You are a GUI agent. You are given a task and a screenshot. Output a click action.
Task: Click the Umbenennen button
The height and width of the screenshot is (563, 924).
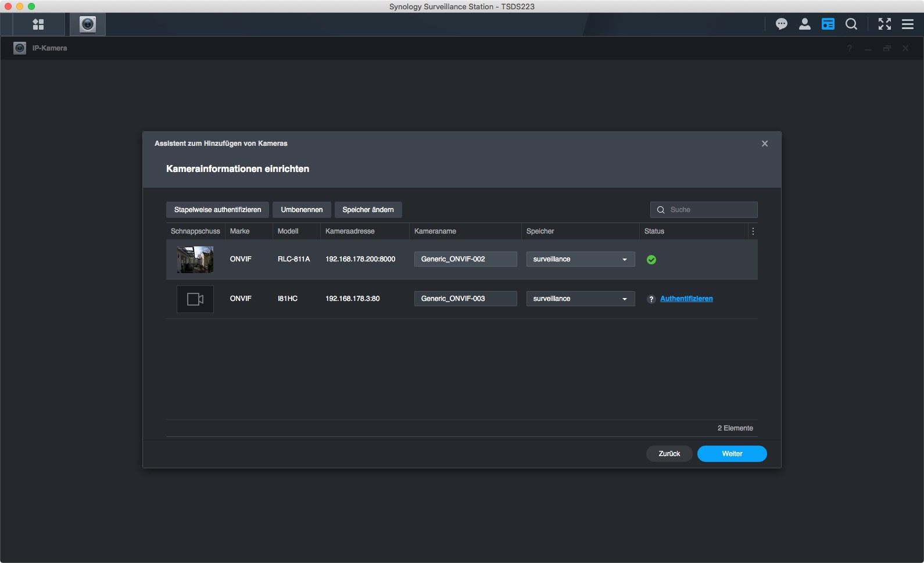[x=302, y=210]
